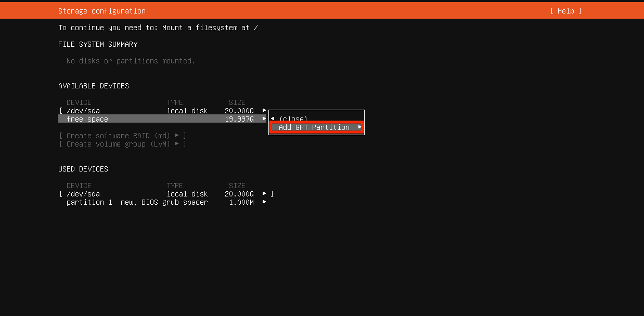Screen dimensions: 644x316
Task: Click the Storage configuration title
Action: (102, 11)
